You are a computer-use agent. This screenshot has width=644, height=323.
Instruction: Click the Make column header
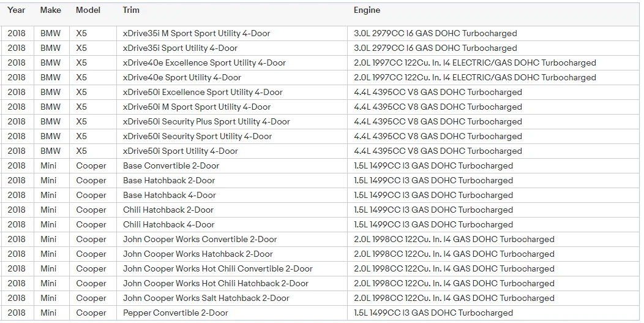[x=51, y=10]
